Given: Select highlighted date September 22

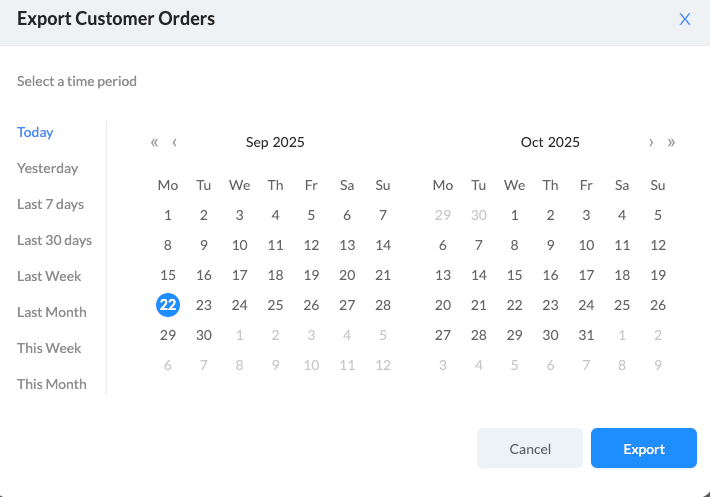Looking at the screenshot, I should (168, 305).
